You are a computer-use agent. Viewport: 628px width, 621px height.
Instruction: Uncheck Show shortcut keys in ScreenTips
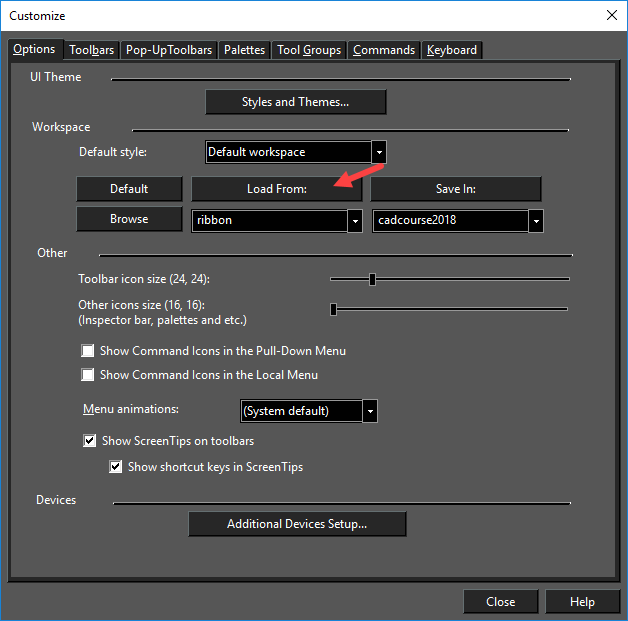pos(115,467)
